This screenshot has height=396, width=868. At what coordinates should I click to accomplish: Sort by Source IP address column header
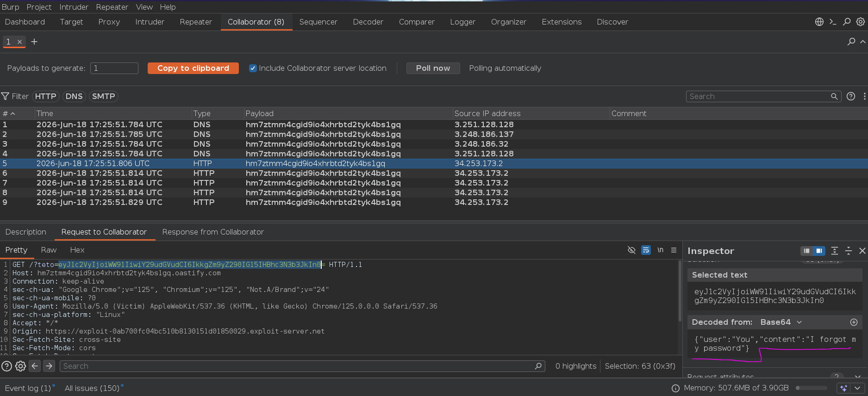coord(531,113)
